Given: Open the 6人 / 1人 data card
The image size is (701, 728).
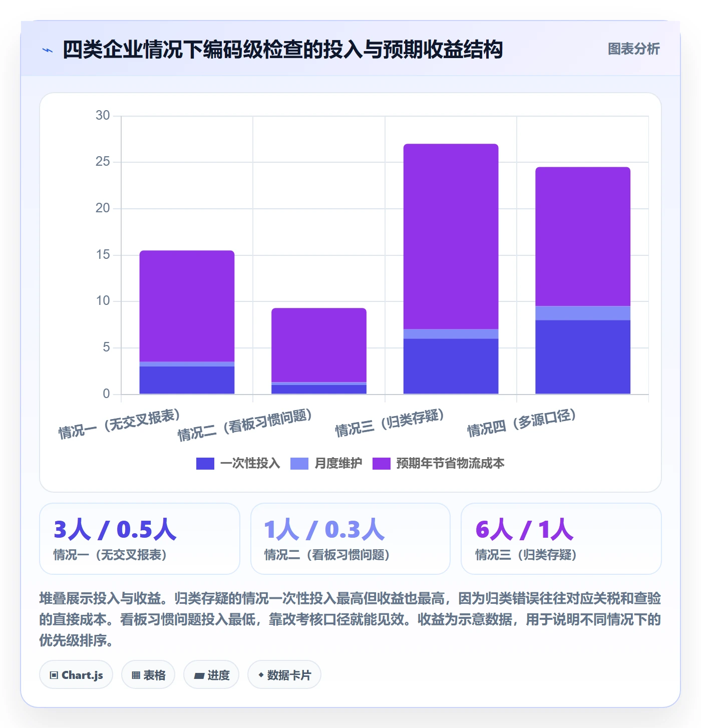Looking at the screenshot, I should click(x=561, y=539).
